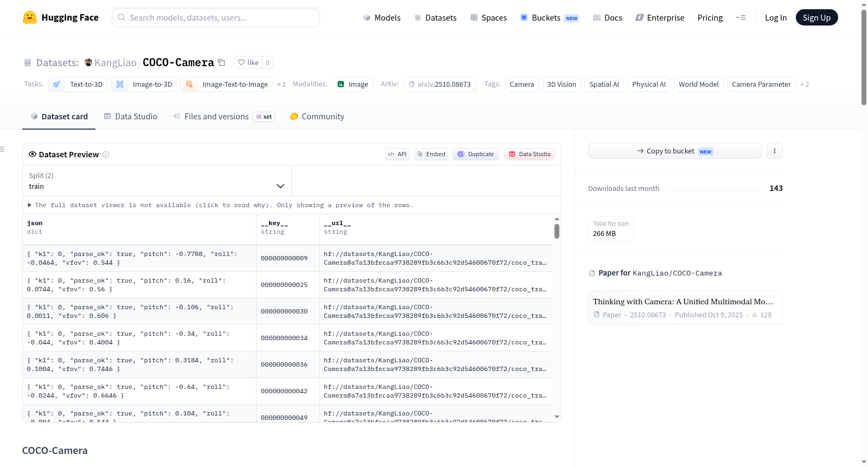Image resolution: width=868 pixels, height=467 pixels.
Task: Focus the search models, datasets, users field
Action: (216, 17)
